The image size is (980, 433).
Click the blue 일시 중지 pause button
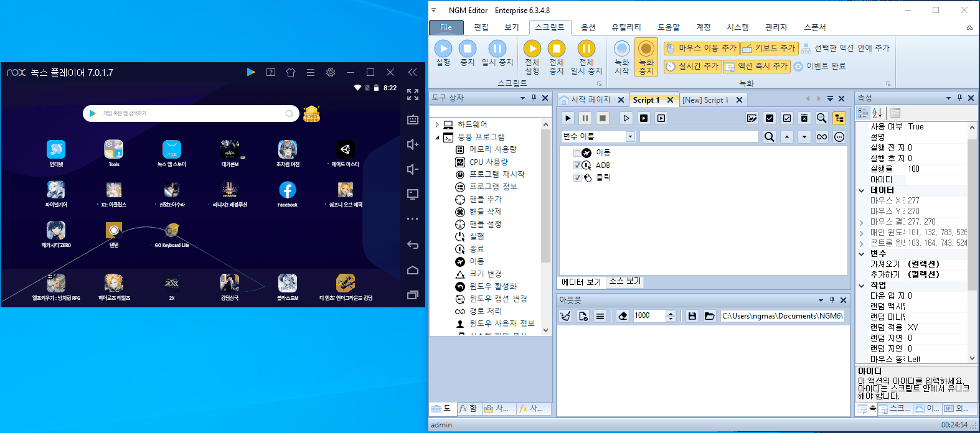coord(497,54)
